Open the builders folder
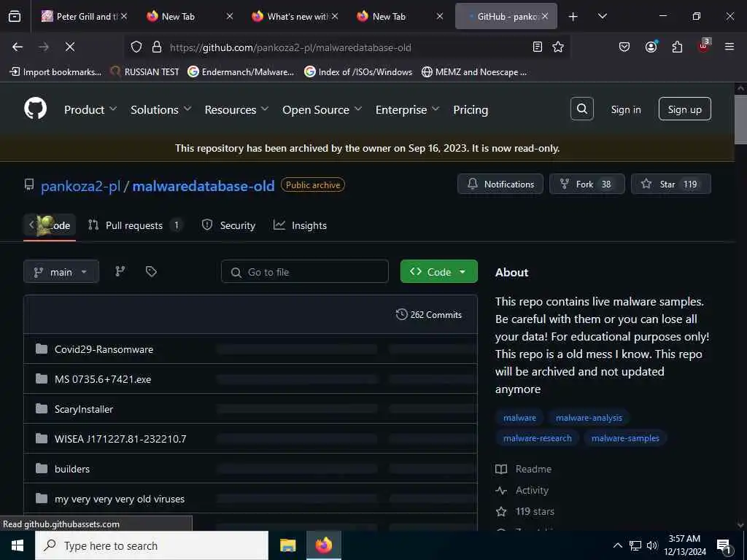The height and width of the screenshot is (560, 747). (x=72, y=469)
